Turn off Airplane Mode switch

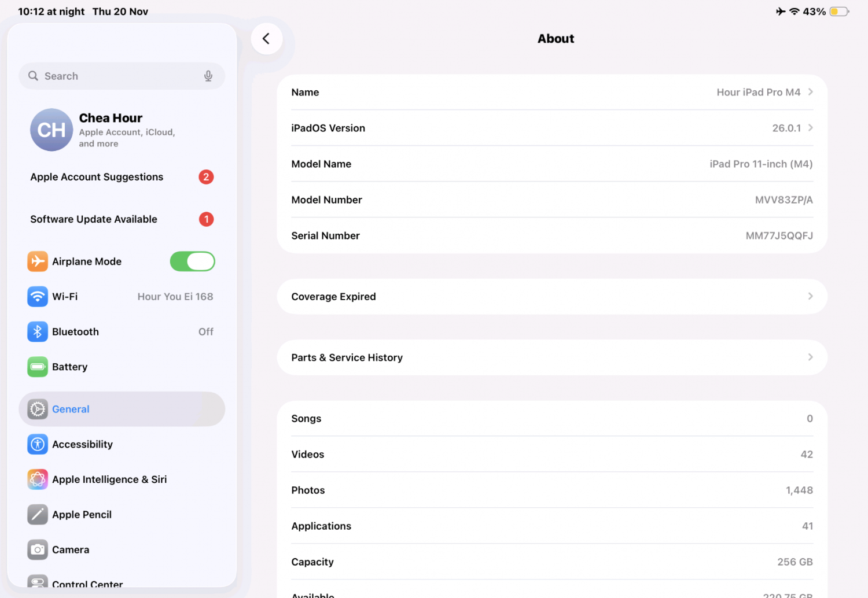click(192, 261)
